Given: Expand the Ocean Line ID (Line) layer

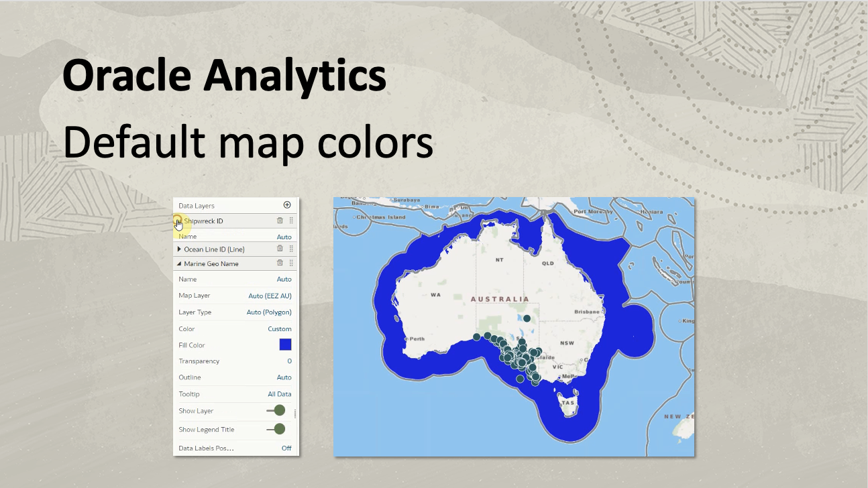Looking at the screenshot, I should click(178, 249).
